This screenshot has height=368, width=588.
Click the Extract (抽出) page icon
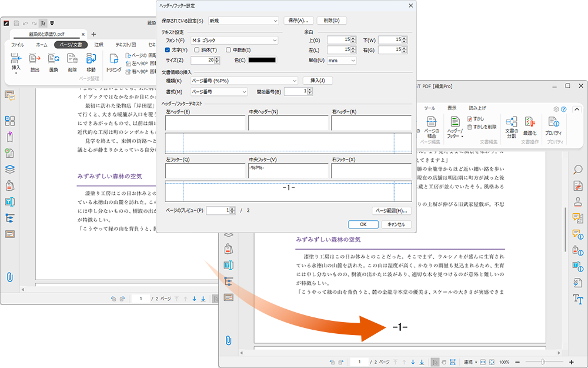coord(35,58)
